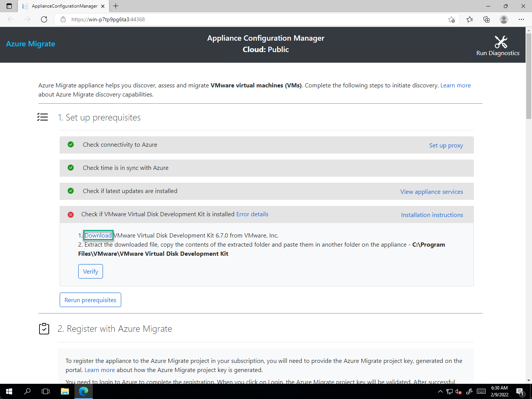Open Task View on taskbar
The width and height of the screenshot is (532, 399).
46,391
